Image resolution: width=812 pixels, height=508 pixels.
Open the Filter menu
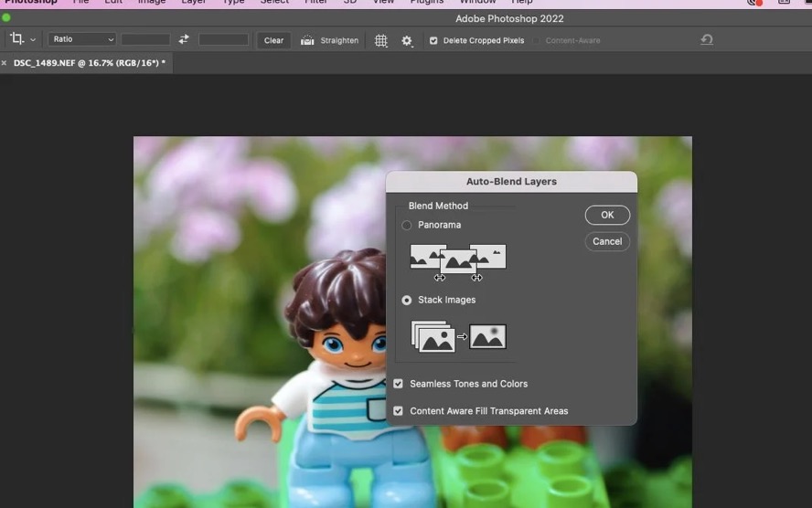(315, 2)
